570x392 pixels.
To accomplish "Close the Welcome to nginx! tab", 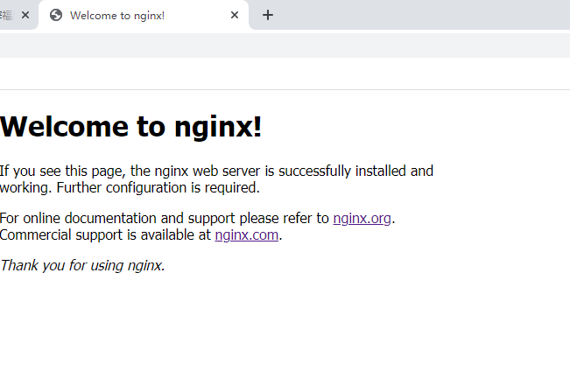I will (x=235, y=15).
